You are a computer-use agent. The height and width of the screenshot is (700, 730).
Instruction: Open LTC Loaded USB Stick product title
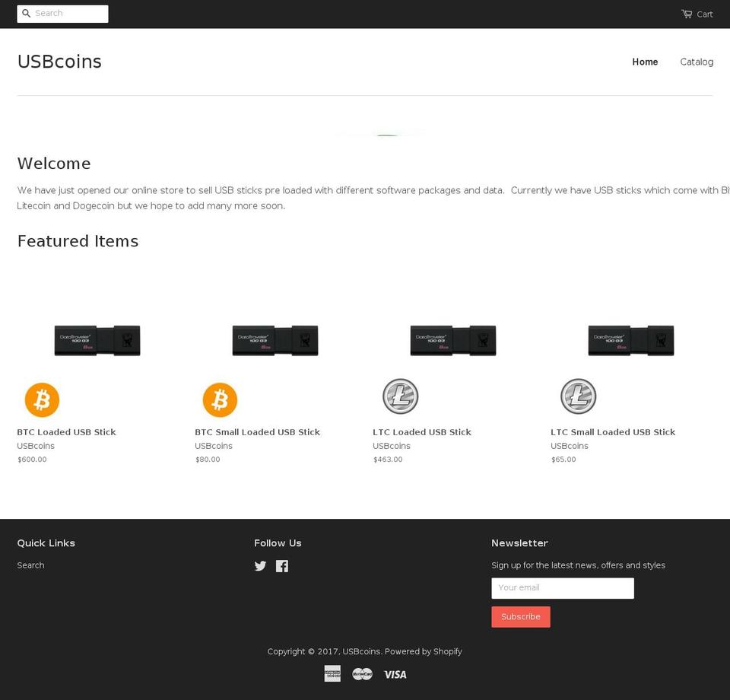point(422,432)
